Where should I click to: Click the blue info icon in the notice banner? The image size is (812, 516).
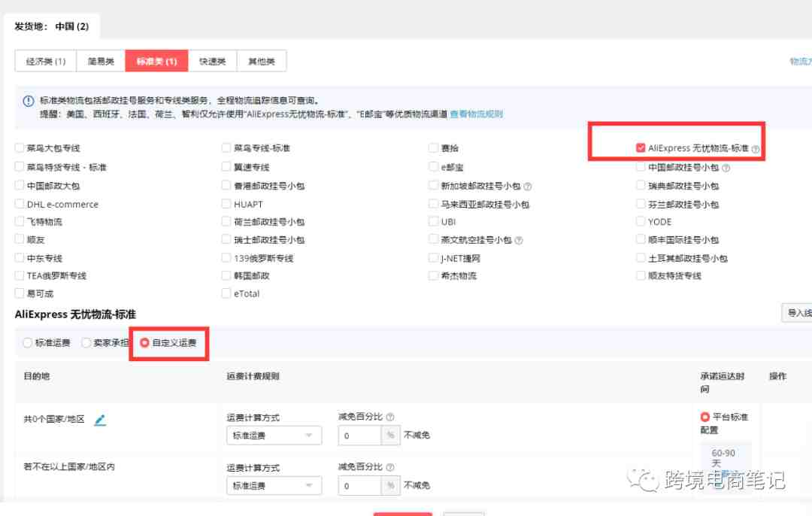(x=29, y=101)
